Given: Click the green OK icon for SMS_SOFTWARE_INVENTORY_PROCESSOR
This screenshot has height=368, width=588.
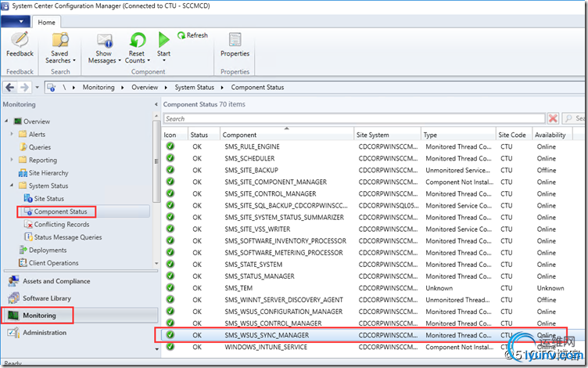Looking at the screenshot, I should pos(170,240).
